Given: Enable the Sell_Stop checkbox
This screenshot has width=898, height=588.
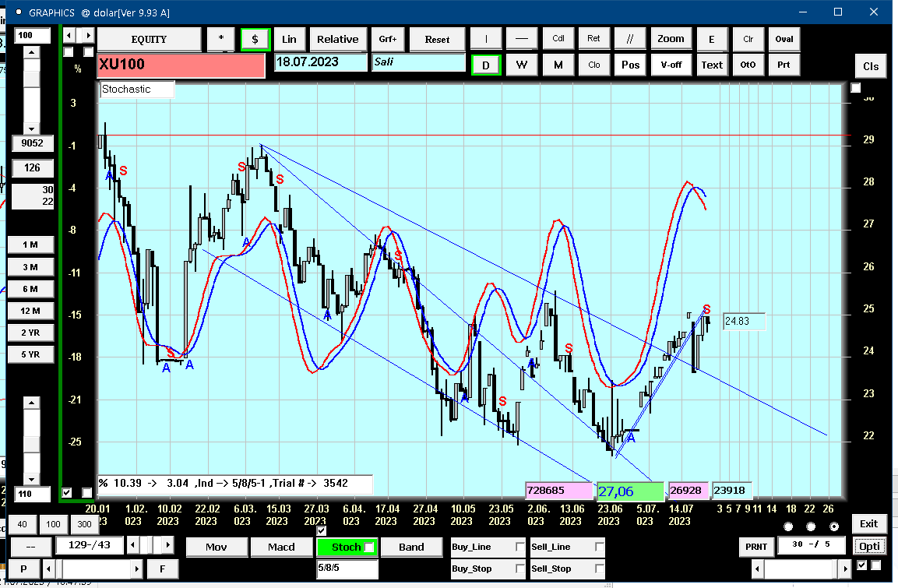Looking at the screenshot, I should coord(599,569).
